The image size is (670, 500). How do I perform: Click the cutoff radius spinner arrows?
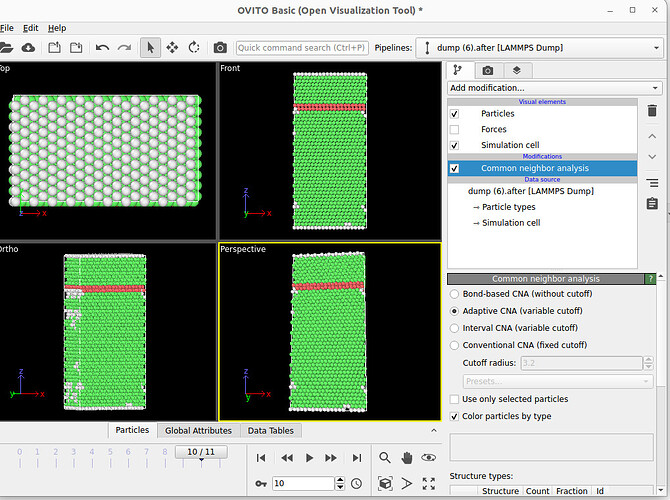pyautogui.click(x=648, y=363)
